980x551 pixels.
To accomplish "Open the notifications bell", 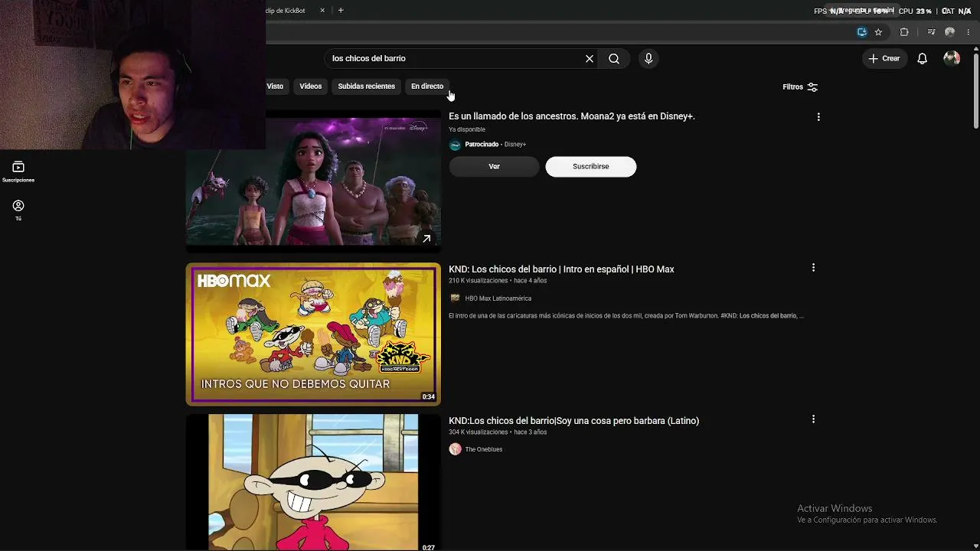I will [x=923, y=59].
